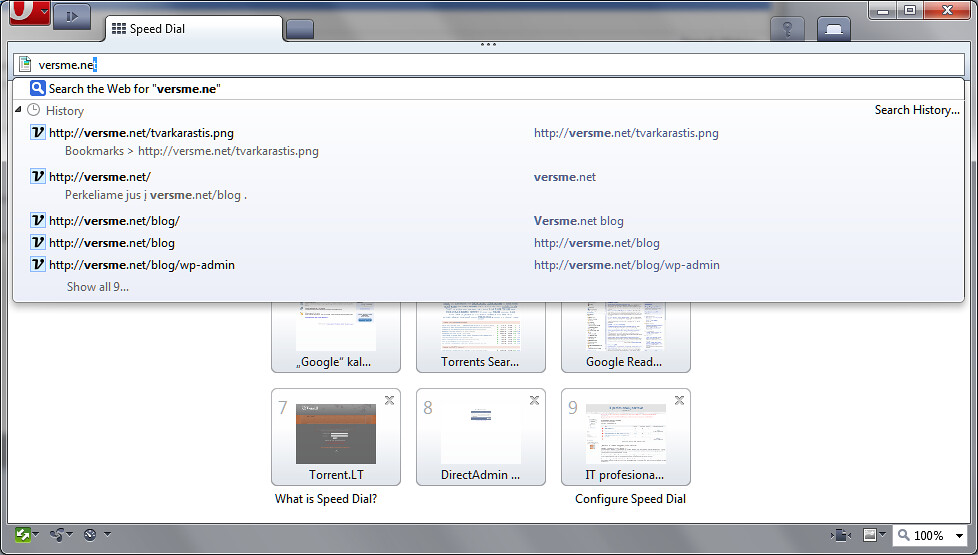Open the Google Read... speed dial
The height and width of the screenshot is (555, 978).
pyautogui.click(x=626, y=337)
